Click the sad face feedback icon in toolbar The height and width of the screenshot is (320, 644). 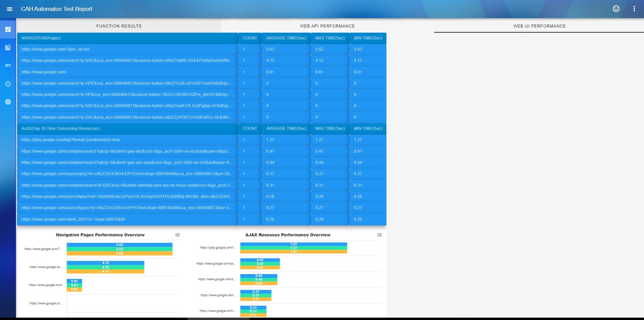point(616,9)
